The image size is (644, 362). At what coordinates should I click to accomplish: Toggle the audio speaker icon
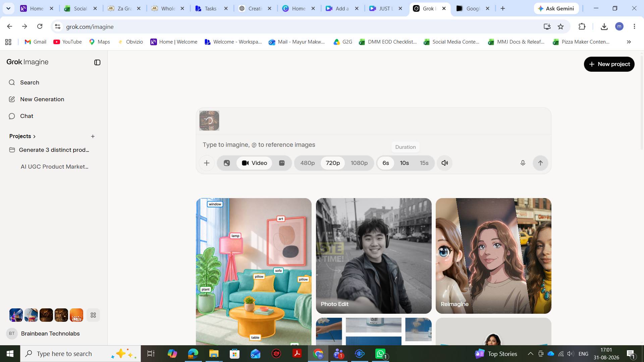point(445,163)
